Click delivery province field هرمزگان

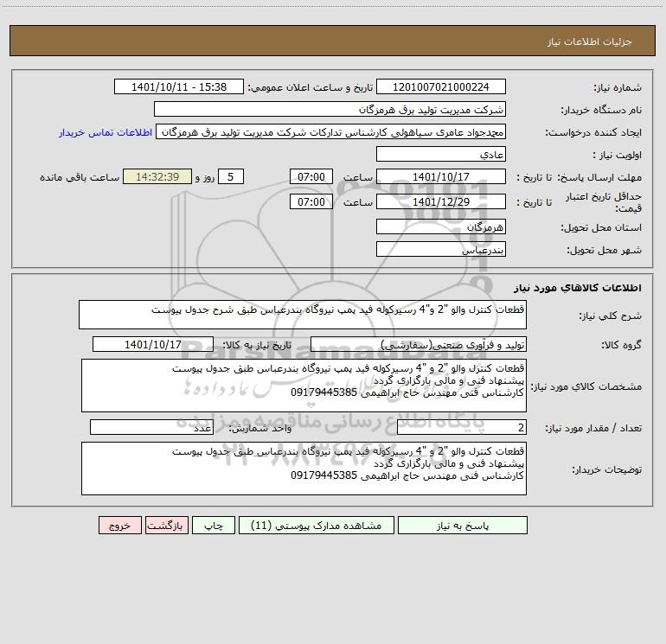pos(441,226)
